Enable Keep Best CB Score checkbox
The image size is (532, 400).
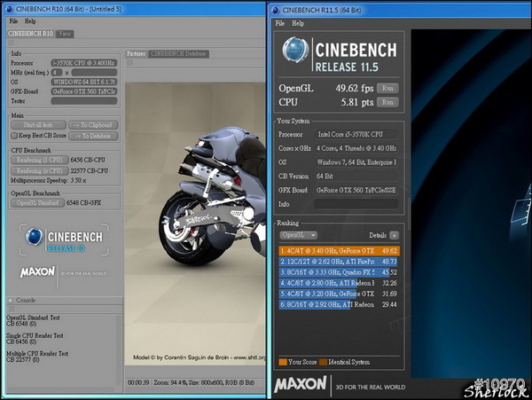13,135
